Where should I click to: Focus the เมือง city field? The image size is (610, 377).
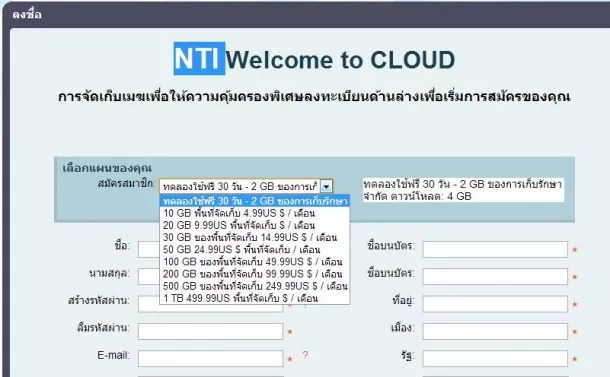coord(495,331)
